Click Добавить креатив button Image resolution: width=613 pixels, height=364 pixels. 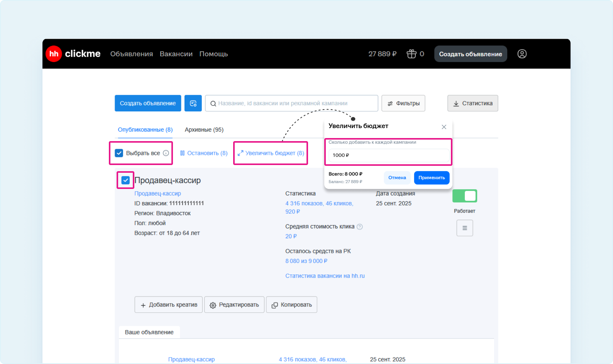click(169, 305)
